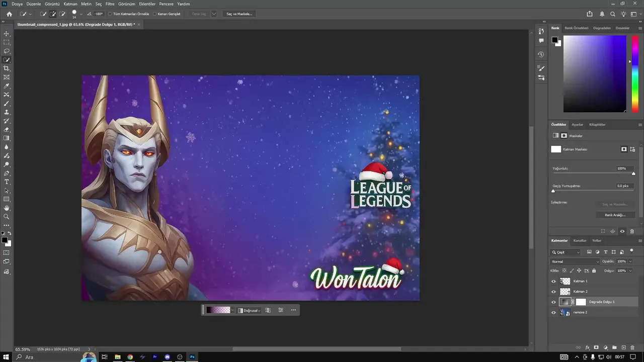Click the Discord taskbar icon
644x362 pixels.
(x=168, y=357)
